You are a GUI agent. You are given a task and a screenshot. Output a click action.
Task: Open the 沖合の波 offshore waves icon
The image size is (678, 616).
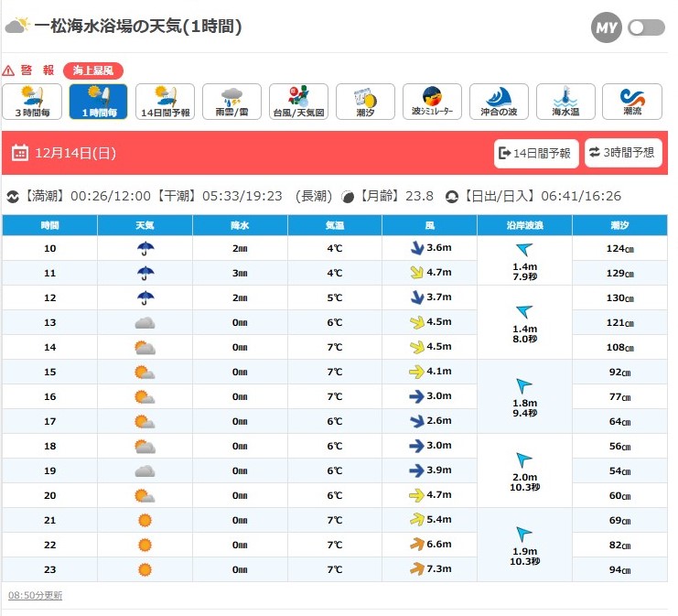pos(499,102)
